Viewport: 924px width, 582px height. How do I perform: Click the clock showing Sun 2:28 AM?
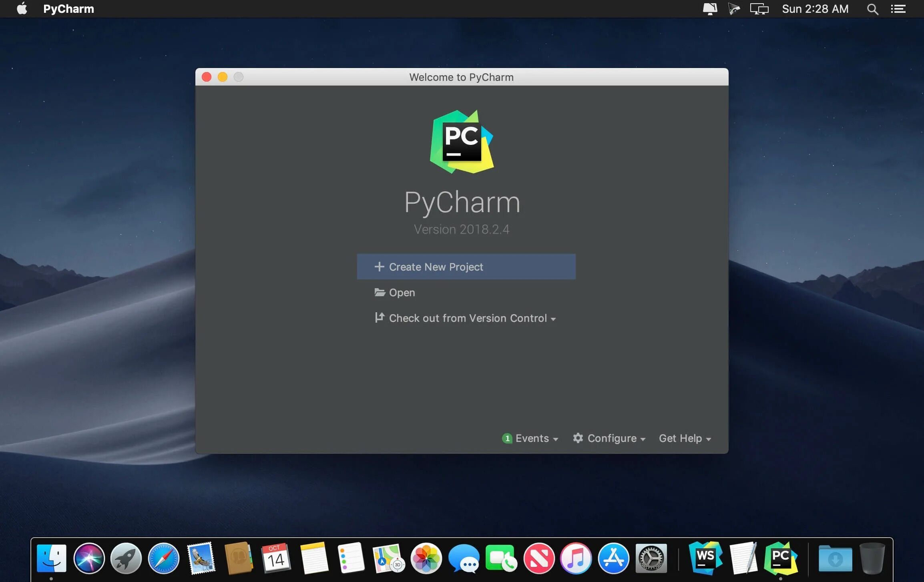(x=815, y=9)
